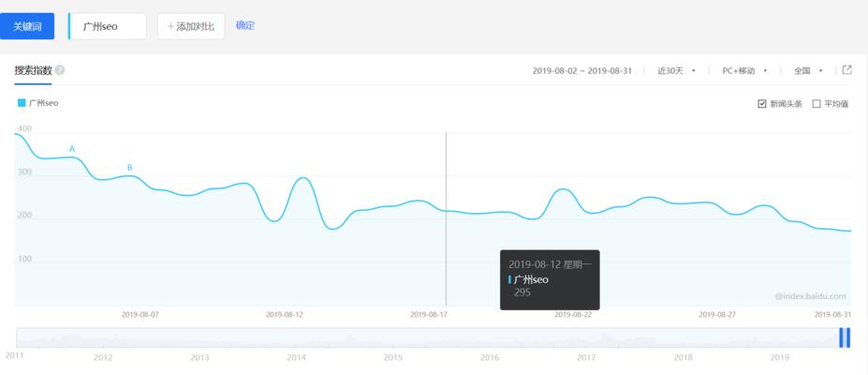
Task: Expand the 全国 region dropdown
Action: pos(807,70)
